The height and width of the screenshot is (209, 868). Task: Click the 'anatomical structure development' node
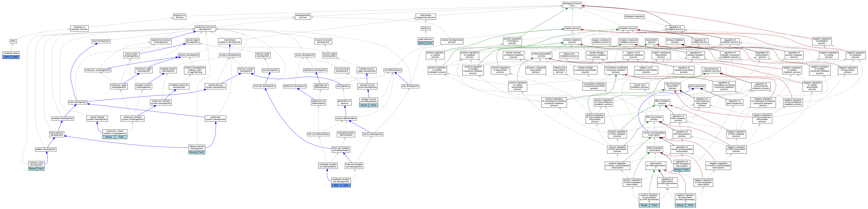pyautogui.click(x=205, y=28)
